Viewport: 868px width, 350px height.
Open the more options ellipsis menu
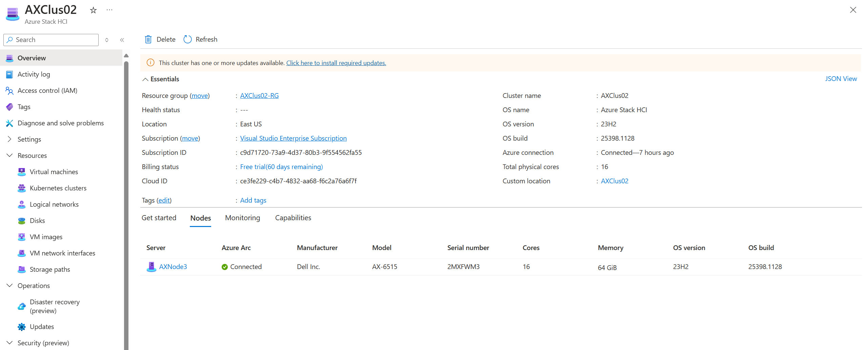click(109, 10)
